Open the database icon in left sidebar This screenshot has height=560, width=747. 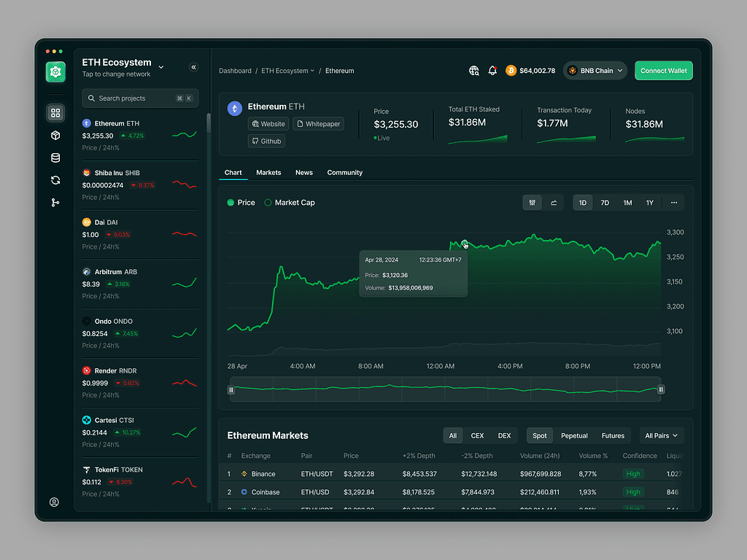tap(55, 157)
